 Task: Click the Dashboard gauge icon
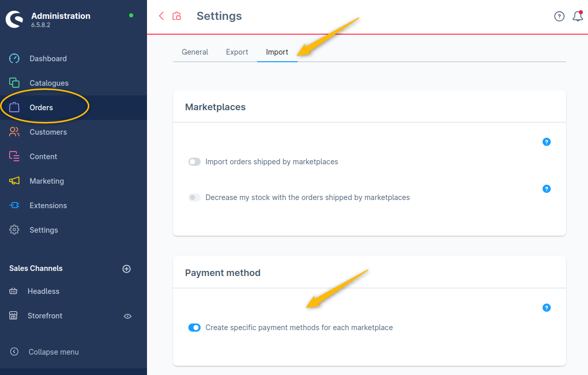pos(14,59)
